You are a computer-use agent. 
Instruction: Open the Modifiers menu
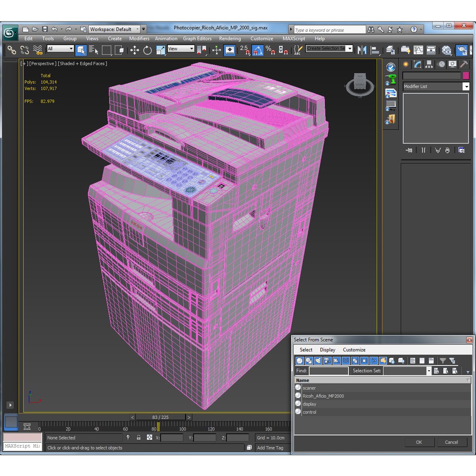(139, 38)
